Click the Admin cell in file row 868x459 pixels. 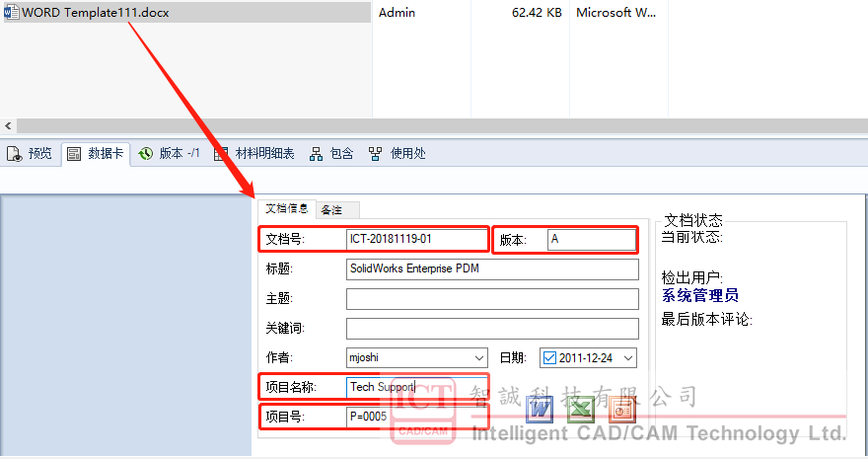[x=397, y=12]
